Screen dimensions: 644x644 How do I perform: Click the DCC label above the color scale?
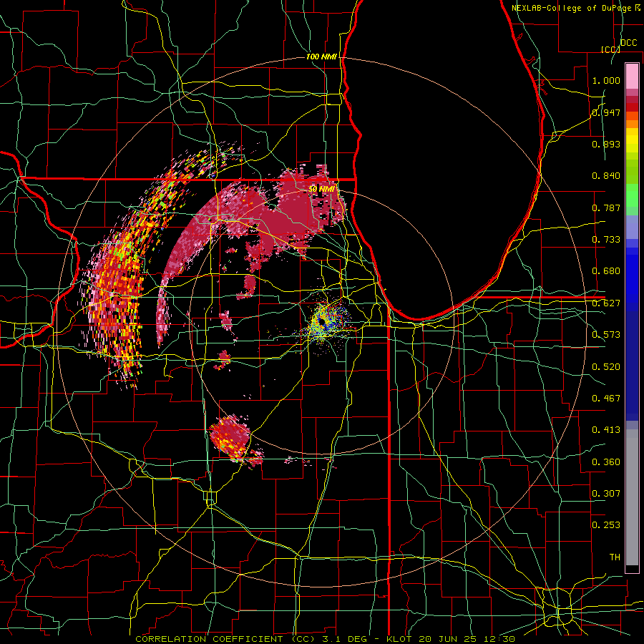628,43
